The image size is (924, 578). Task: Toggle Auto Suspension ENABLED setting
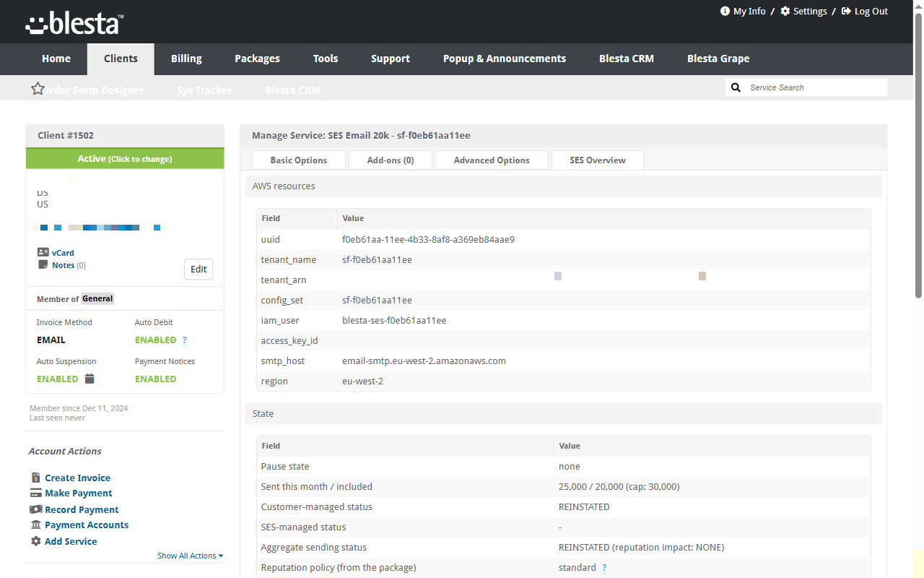[57, 379]
